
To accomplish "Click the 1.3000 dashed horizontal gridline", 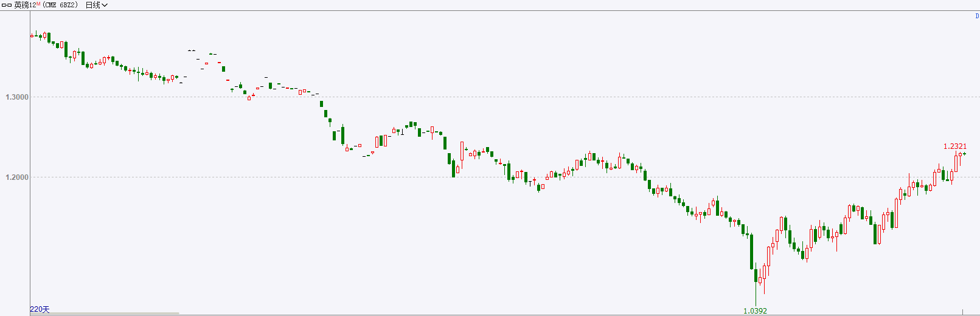I will point(505,97).
